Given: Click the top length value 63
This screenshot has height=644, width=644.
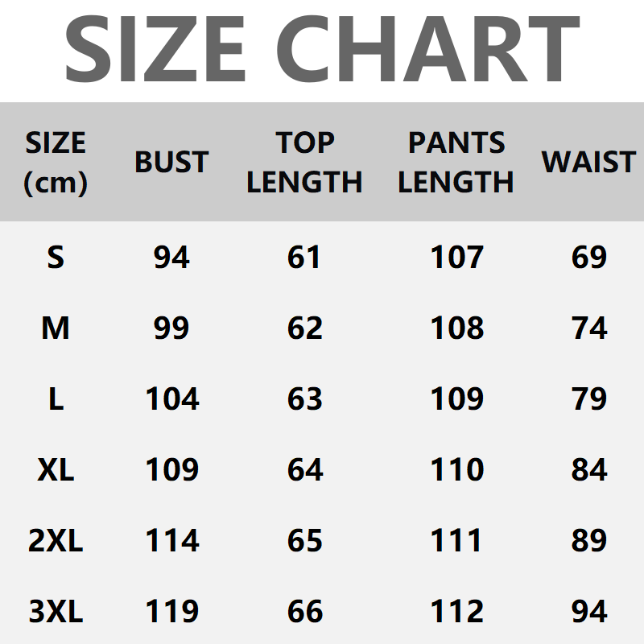Looking at the screenshot, I should point(304,399).
